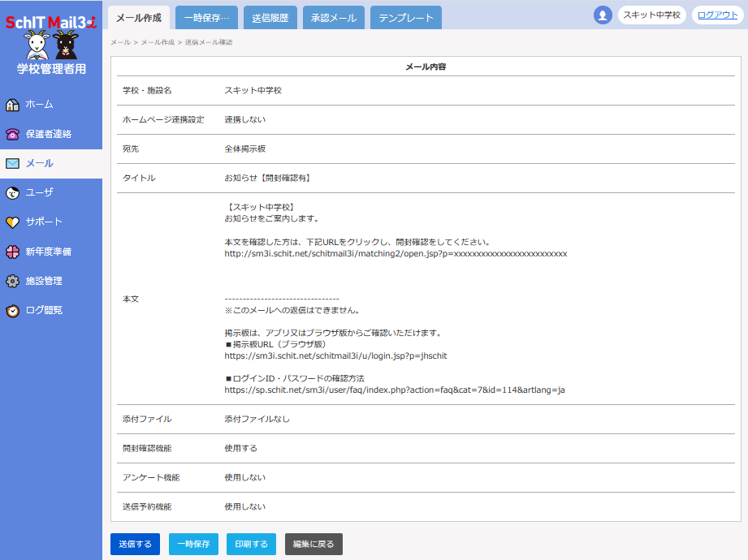This screenshot has width=748, height=560.
Task: Select the 一時保存 tab at the top
Action: 206,18
